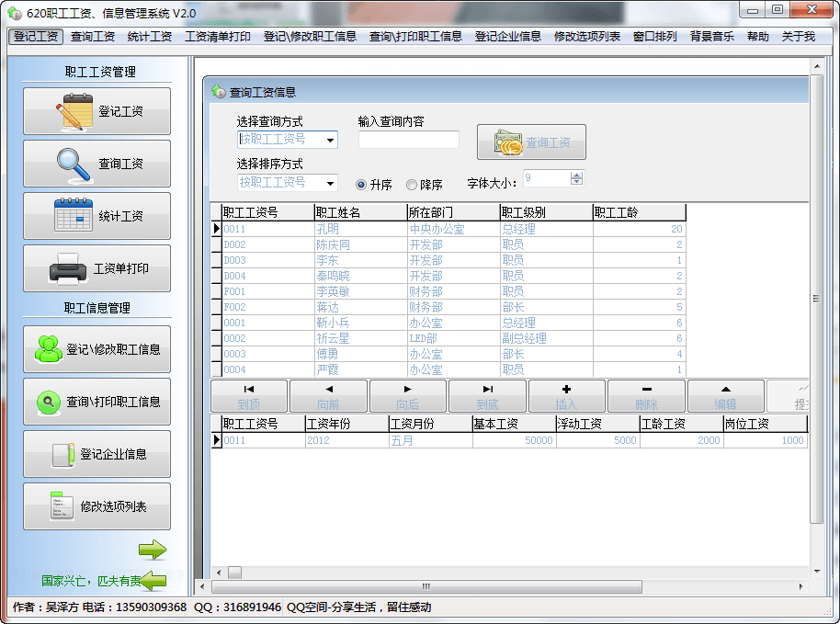Click the 职工工资号 column header in employee table
This screenshot has width=840, height=624.
[x=267, y=212]
